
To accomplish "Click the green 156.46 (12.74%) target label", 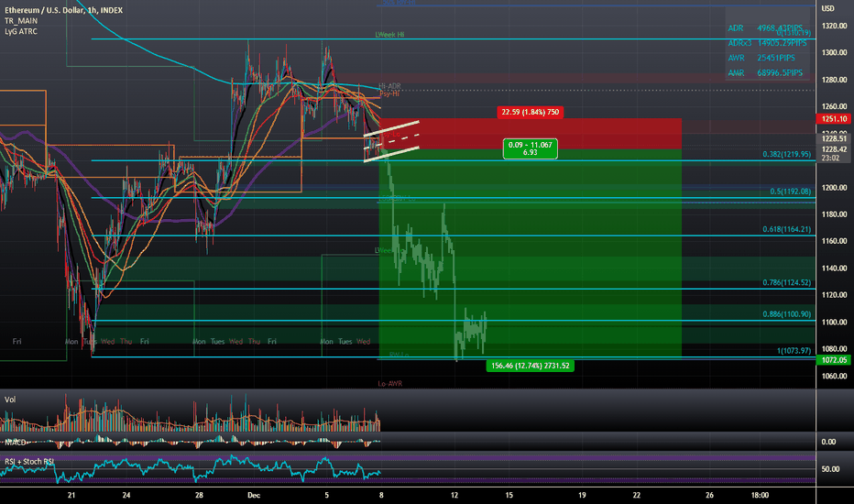I will pyautogui.click(x=530, y=366).
